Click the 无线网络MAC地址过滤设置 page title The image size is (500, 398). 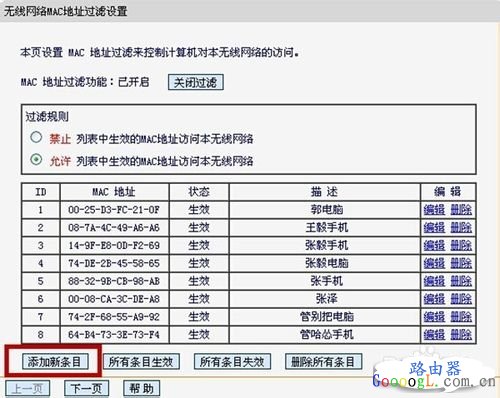66,11
